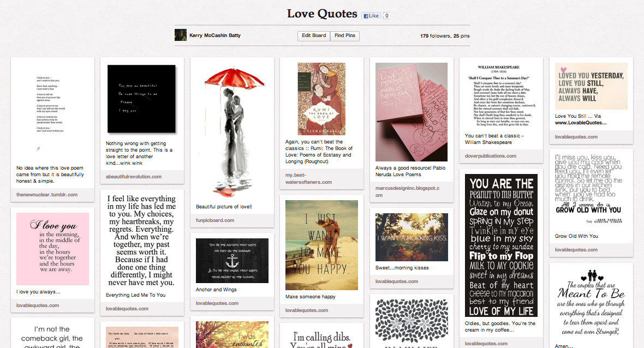Image resolution: width=644 pixels, height=348 pixels.
Task: Click 'Nothing wrong with getting straight' caption
Action: 139,153
